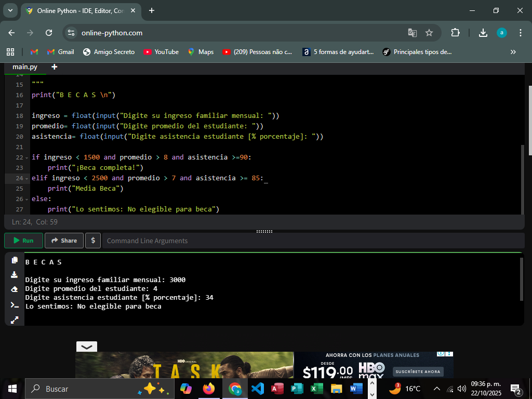Image resolution: width=532 pixels, height=399 pixels.
Task: Show more bookmarks with the overflow chevron
Action: click(x=513, y=52)
